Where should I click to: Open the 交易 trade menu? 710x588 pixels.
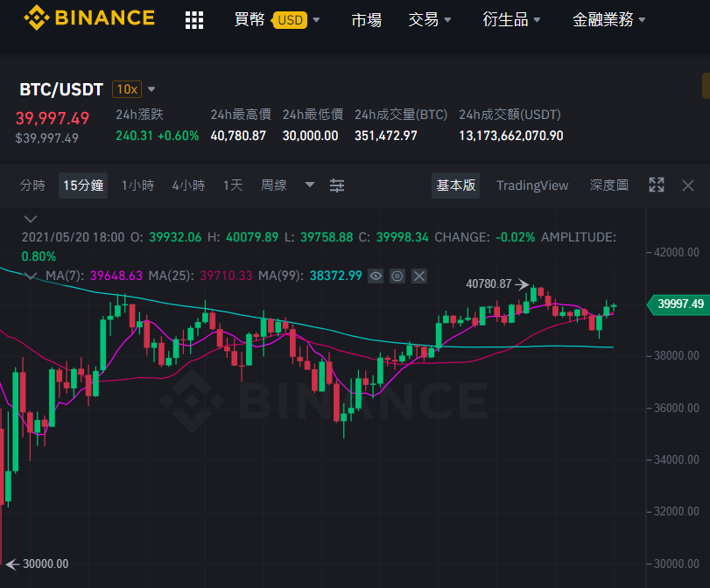click(x=424, y=19)
